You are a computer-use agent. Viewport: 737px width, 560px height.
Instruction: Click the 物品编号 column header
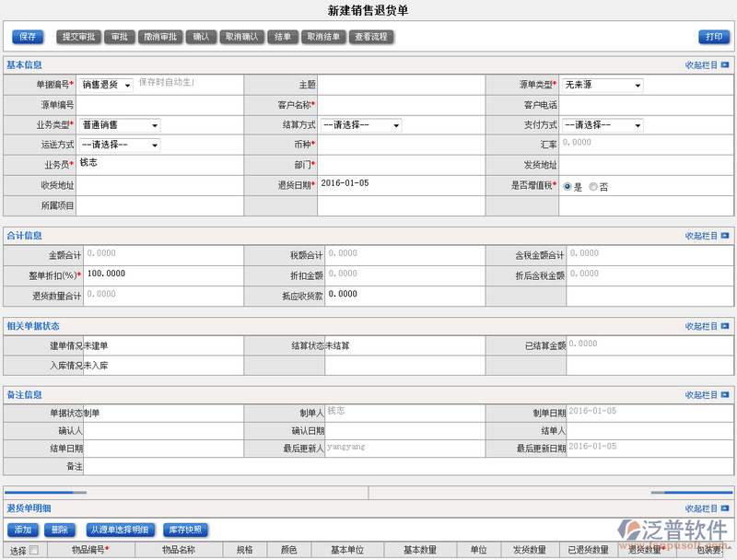(x=91, y=550)
